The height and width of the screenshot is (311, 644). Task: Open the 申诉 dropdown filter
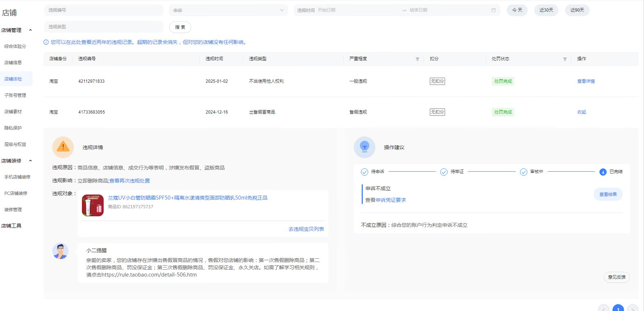(x=229, y=10)
